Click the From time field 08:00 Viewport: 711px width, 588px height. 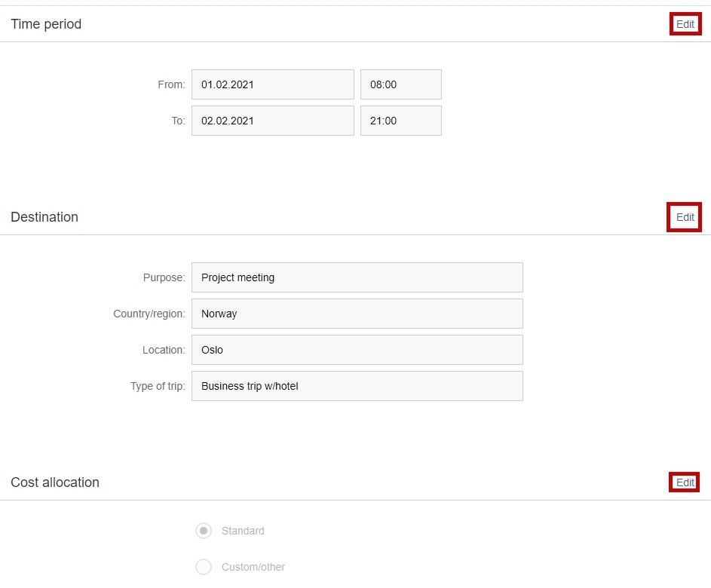[x=401, y=84]
